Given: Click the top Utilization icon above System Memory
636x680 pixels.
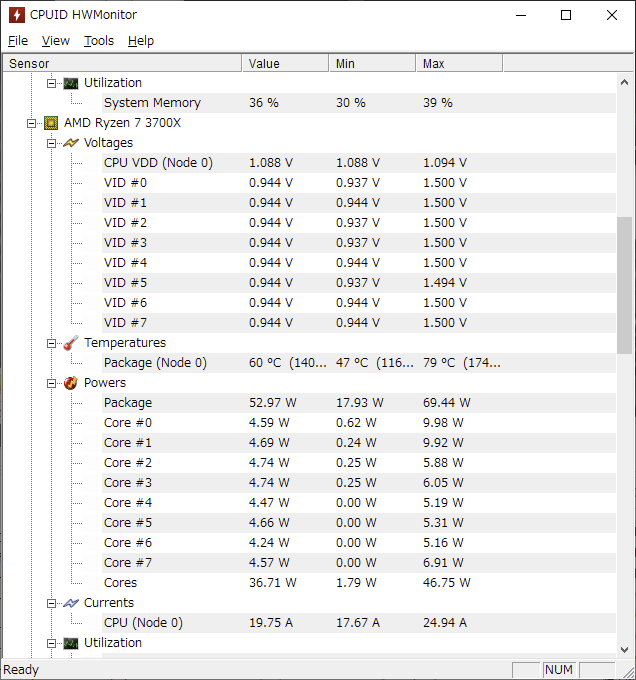Looking at the screenshot, I should (71, 83).
